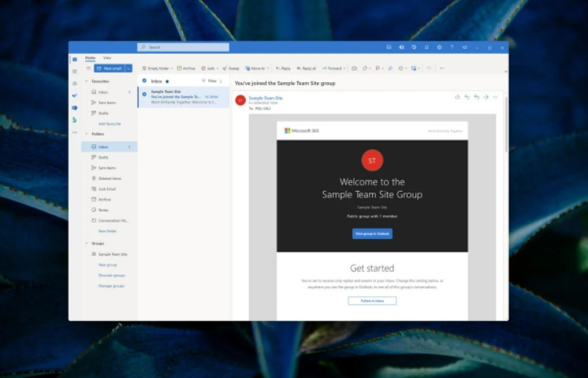Screen dimensions: 588x378
Task: Open the Filter menu in message list
Action: pyautogui.click(x=209, y=80)
